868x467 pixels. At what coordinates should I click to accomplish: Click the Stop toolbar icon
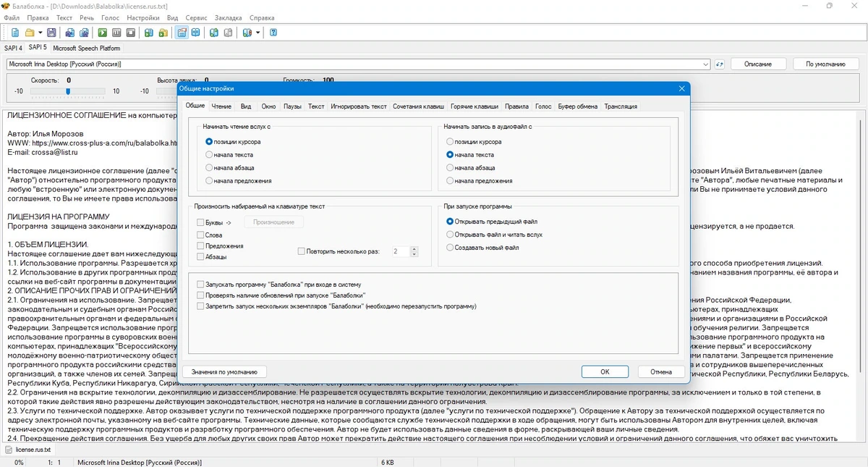[131, 33]
